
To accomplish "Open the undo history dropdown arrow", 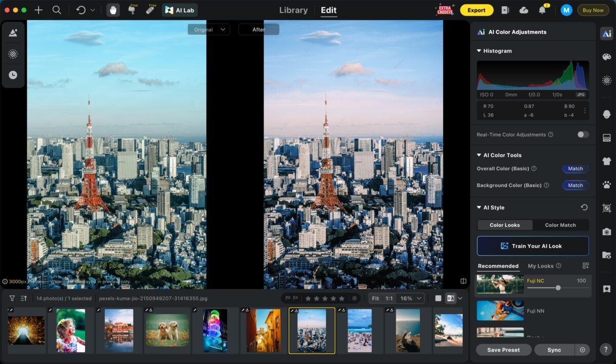I will point(92,10).
